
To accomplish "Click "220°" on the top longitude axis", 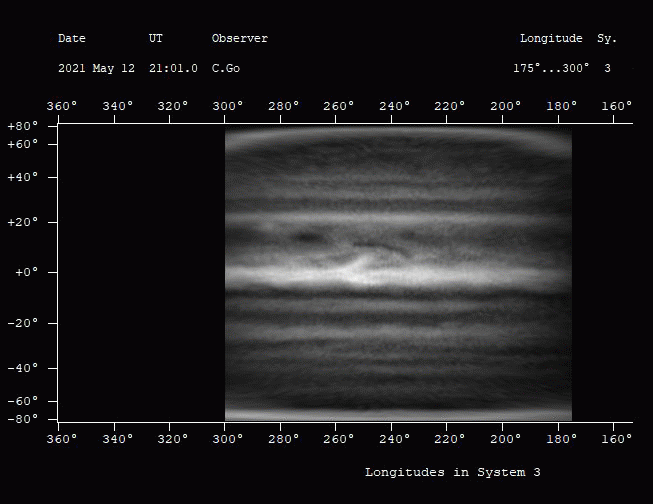I will click(x=449, y=106).
